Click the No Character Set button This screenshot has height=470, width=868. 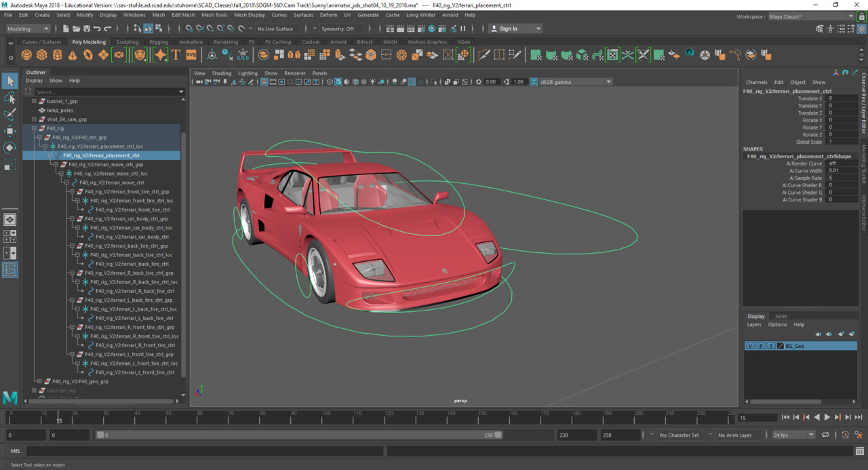679,435
